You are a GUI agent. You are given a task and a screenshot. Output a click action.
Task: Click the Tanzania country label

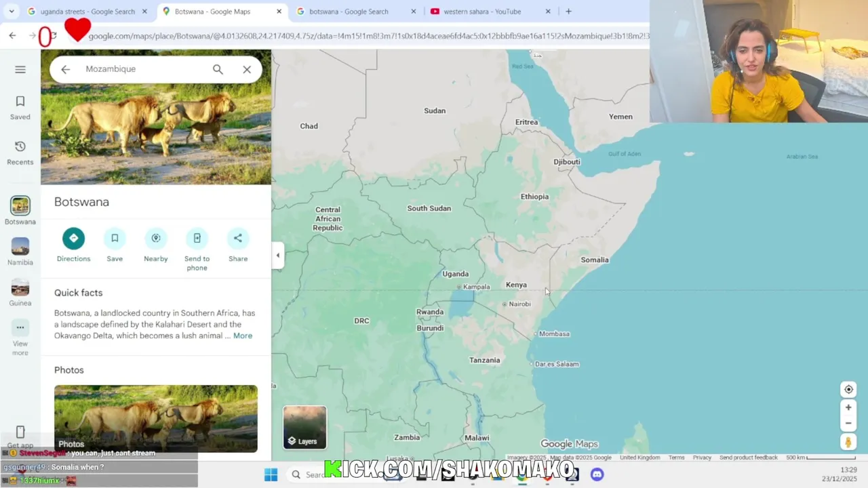click(x=485, y=360)
